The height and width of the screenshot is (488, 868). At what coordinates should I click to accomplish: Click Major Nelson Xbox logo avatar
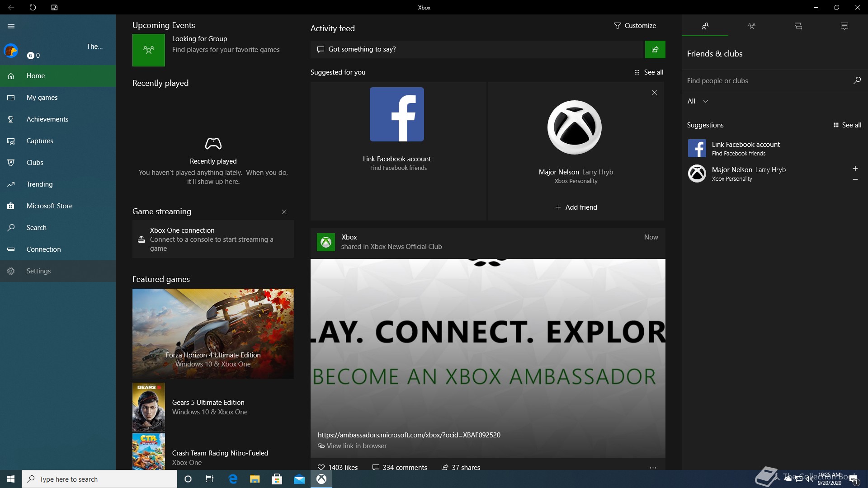click(x=575, y=127)
